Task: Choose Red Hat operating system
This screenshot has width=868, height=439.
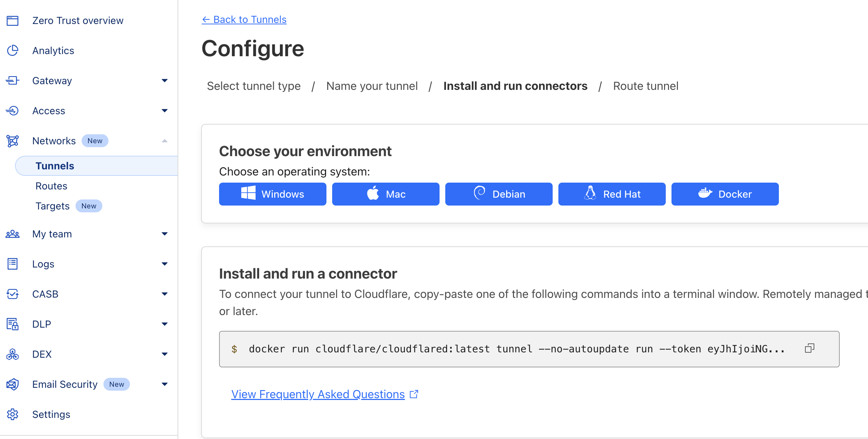Action: (611, 194)
